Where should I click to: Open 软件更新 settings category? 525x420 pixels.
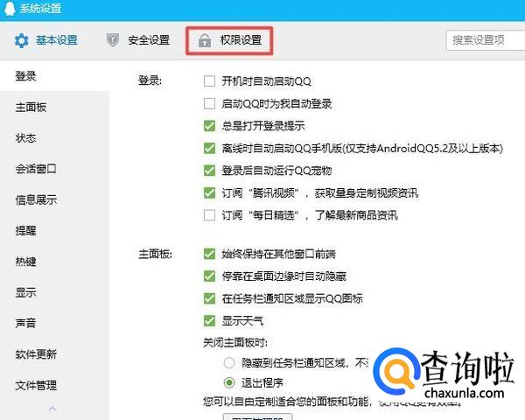36,354
